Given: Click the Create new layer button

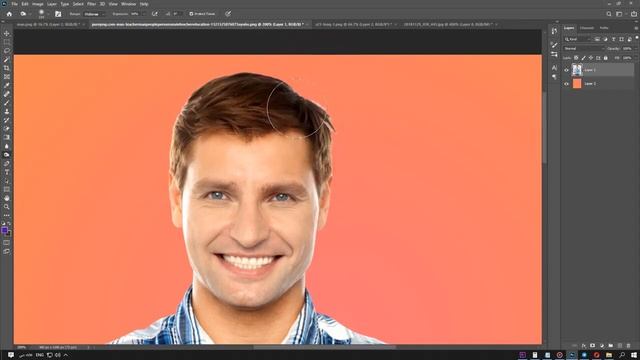Looking at the screenshot, I should coord(620,346).
